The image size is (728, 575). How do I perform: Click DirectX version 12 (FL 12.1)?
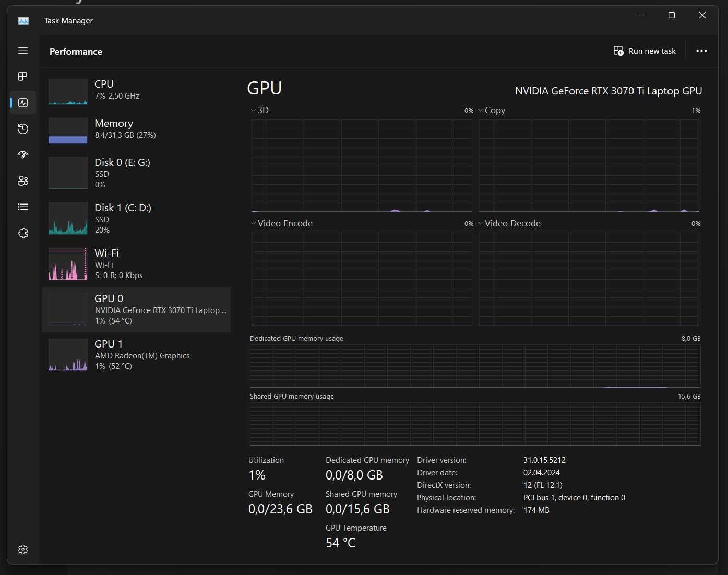click(543, 485)
